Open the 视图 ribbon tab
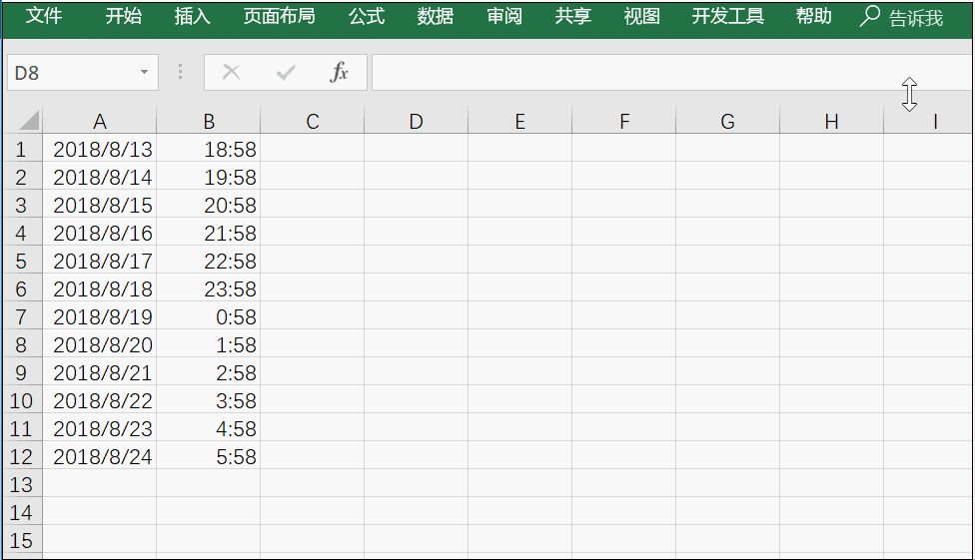This screenshot has width=975, height=560. pyautogui.click(x=641, y=16)
